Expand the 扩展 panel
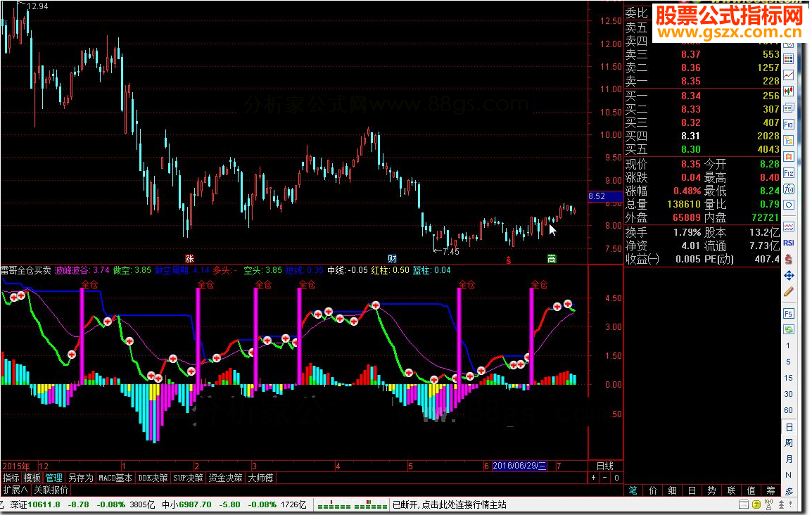This screenshot has height=515, width=812. (15, 490)
